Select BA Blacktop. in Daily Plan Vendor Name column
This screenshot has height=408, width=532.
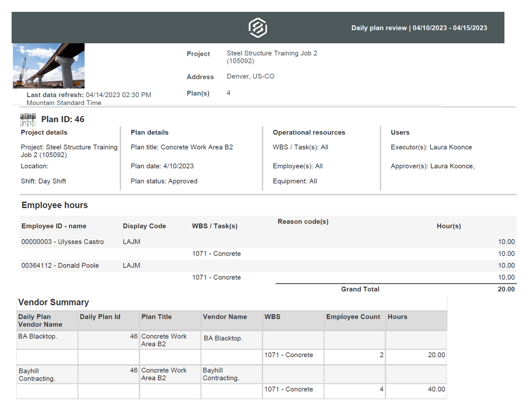pos(38,336)
